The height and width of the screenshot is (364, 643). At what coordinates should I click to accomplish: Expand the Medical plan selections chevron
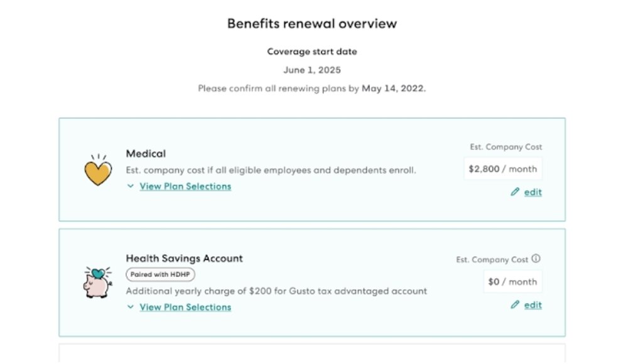131,186
